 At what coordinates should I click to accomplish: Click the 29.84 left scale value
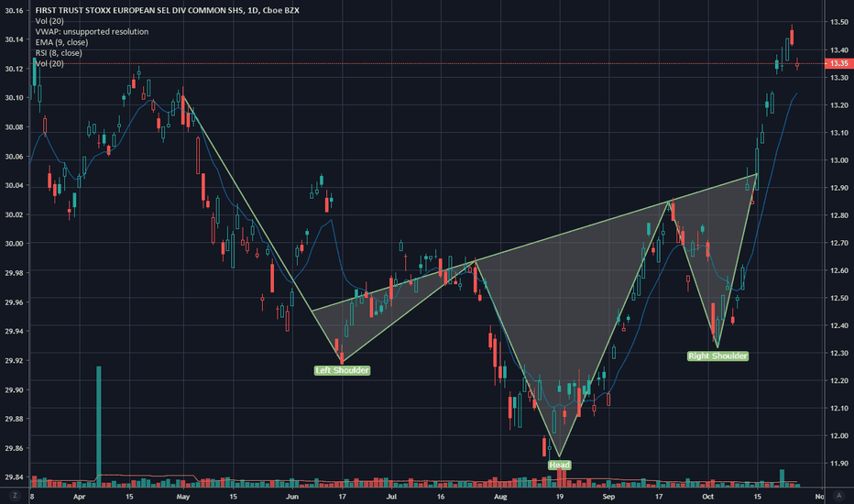(x=14, y=477)
